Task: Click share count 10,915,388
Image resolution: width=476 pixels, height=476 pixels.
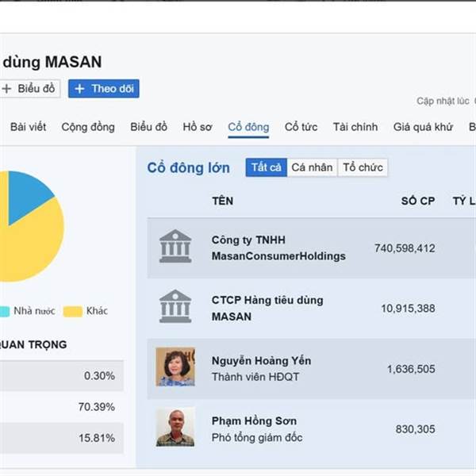Action: pyautogui.click(x=408, y=309)
